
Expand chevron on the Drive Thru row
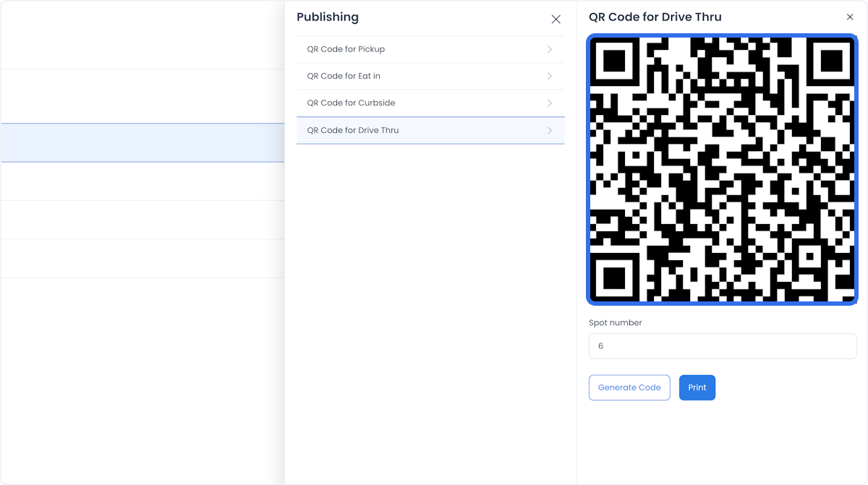pos(550,131)
